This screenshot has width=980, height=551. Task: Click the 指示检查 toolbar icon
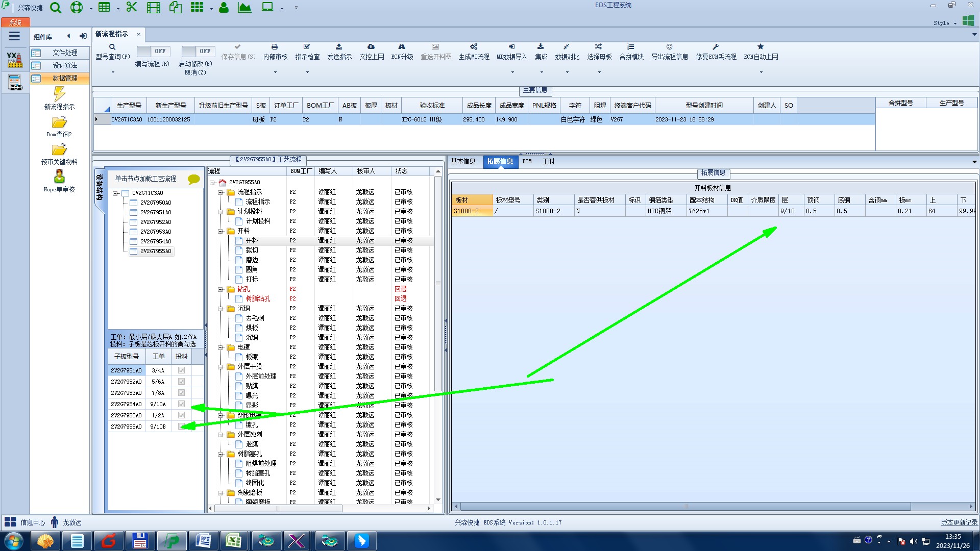307,47
